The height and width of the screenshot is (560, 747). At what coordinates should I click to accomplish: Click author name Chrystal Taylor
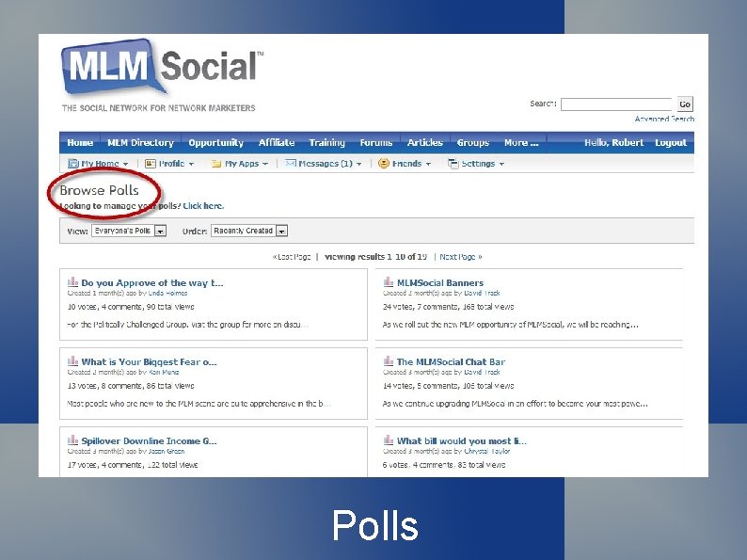[x=487, y=451]
